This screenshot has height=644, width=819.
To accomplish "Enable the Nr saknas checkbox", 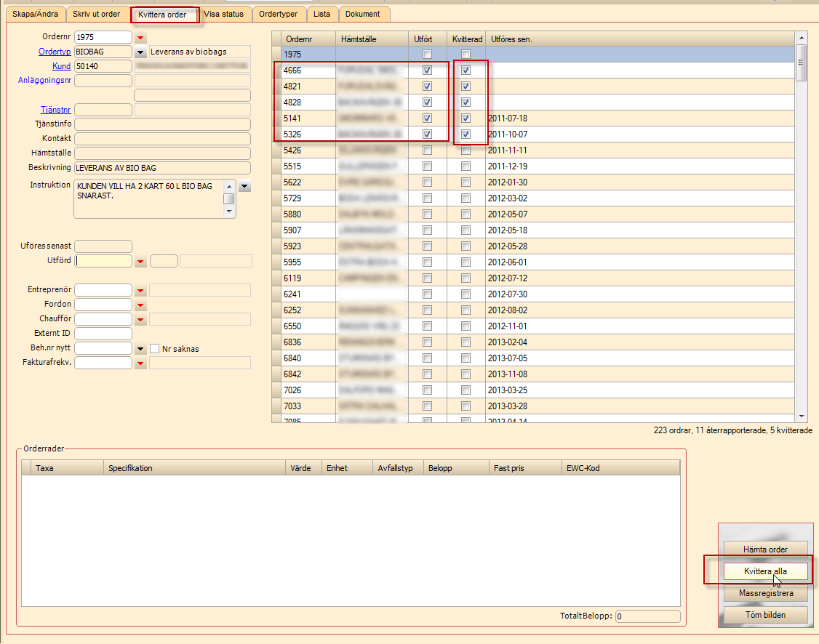I will 154,349.
